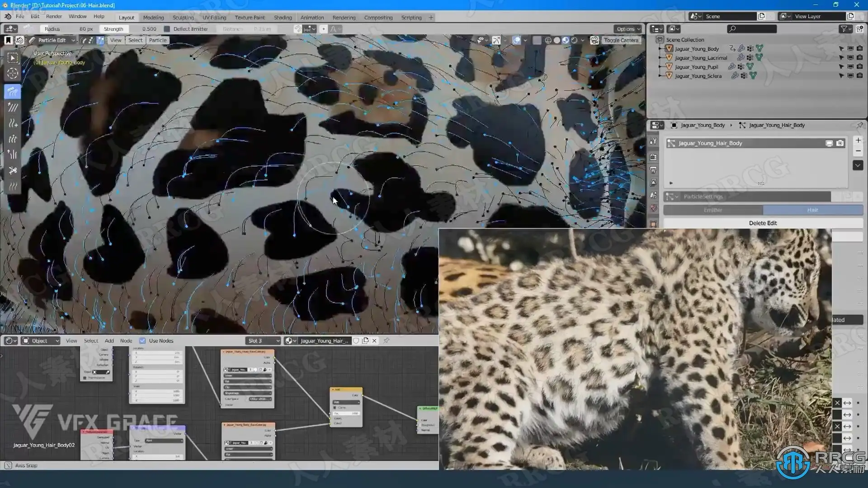
Task: Open the outliner filter options
Action: pos(845,29)
